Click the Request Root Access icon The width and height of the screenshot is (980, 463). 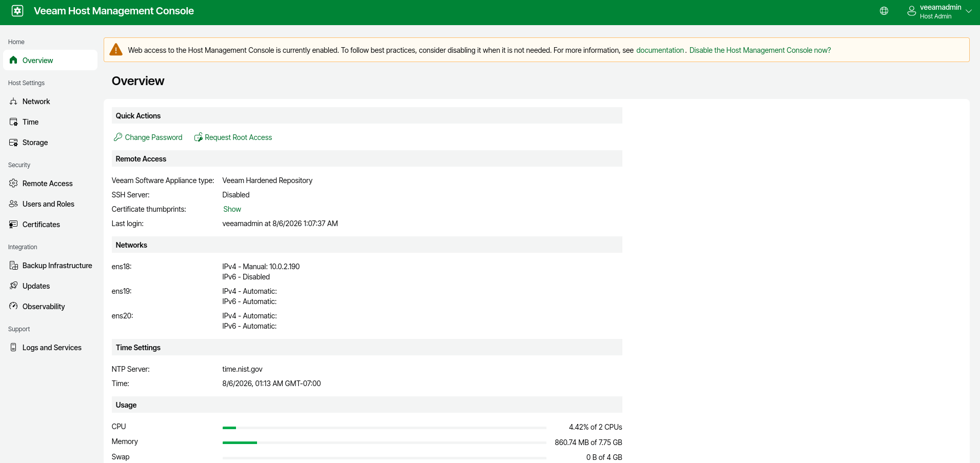[198, 137]
